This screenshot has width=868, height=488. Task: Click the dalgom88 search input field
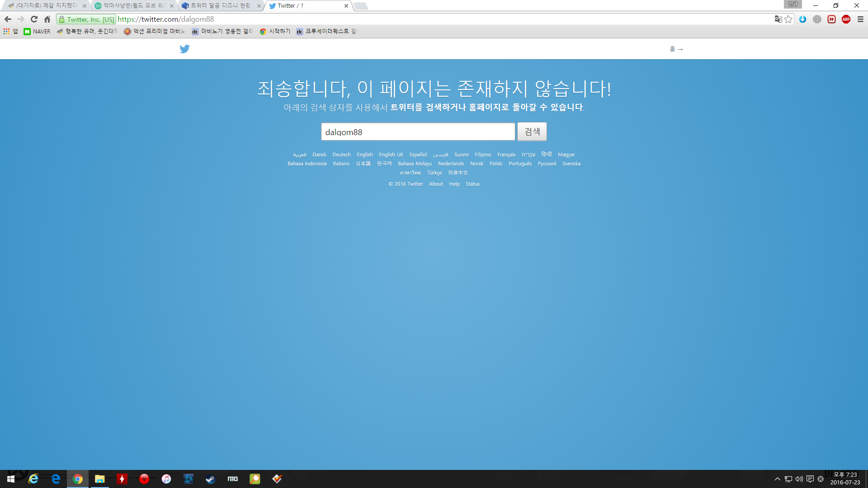[x=418, y=131]
